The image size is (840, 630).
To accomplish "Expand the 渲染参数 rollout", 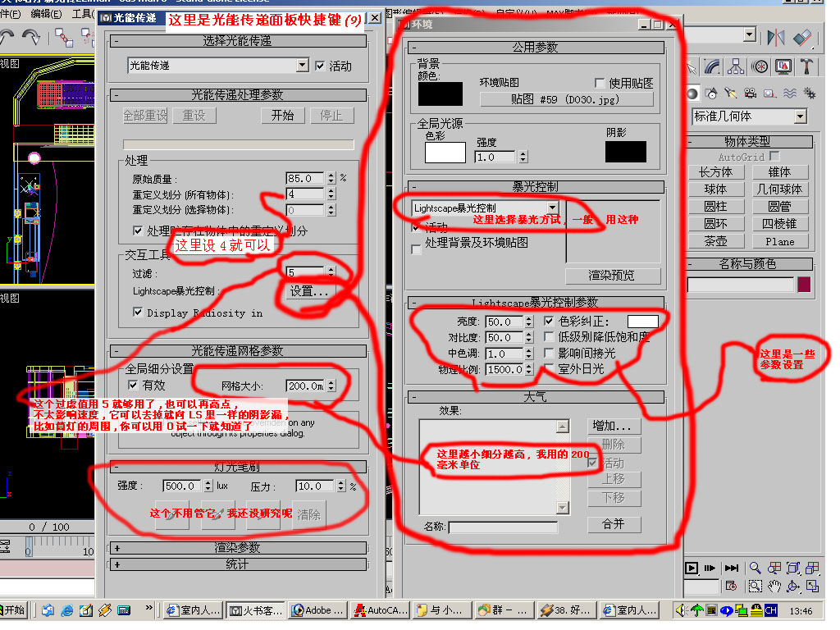I will point(237,547).
